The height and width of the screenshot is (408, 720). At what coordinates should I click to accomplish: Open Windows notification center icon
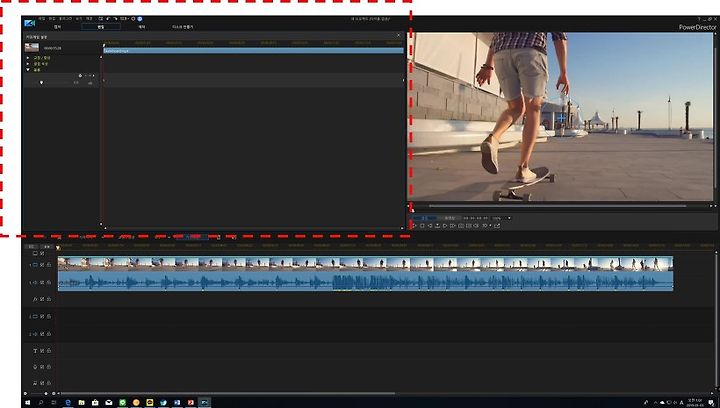(711, 402)
